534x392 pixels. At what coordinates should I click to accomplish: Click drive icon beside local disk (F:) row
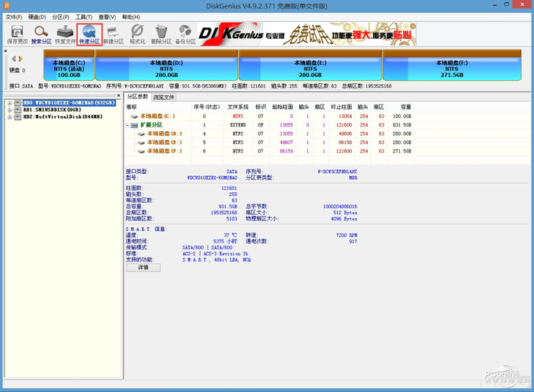141,151
